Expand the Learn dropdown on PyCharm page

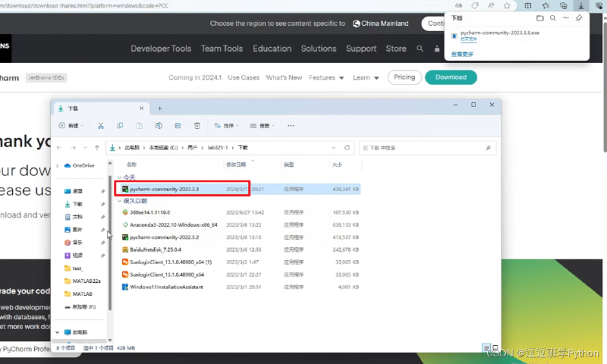pyautogui.click(x=366, y=78)
